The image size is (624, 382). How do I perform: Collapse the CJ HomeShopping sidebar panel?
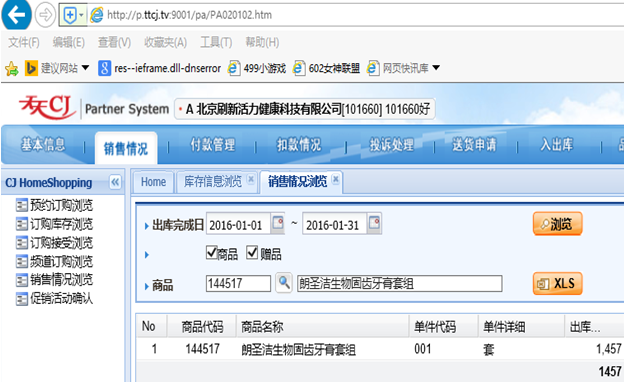pos(115,182)
